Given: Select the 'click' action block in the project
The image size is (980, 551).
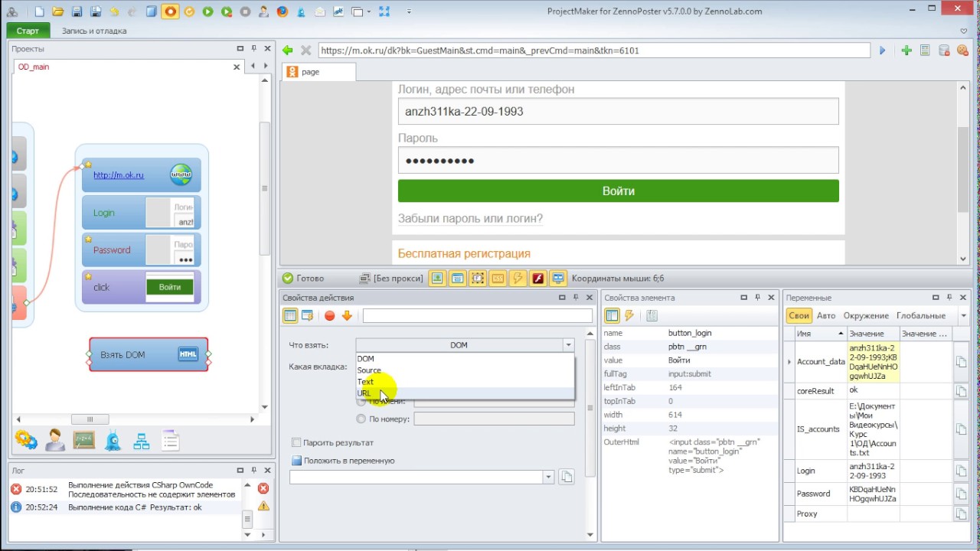Looking at the screenshot, I should point(142,287).
